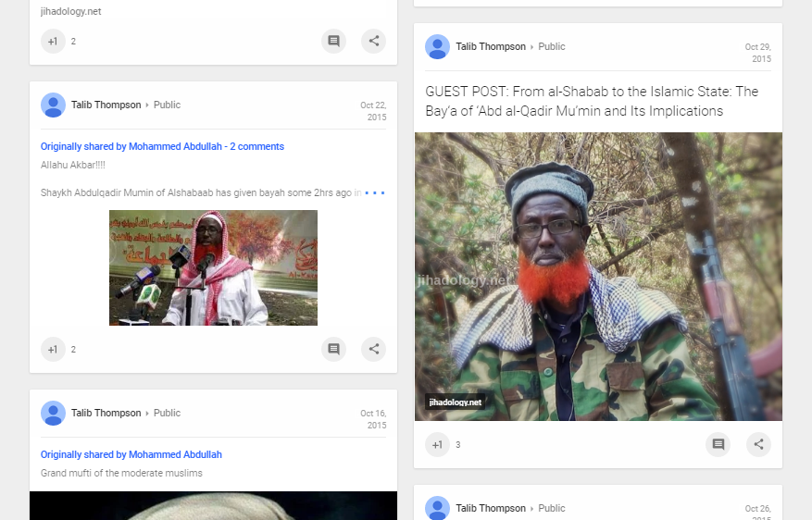Share the GUEST POST card

point(758,444)
